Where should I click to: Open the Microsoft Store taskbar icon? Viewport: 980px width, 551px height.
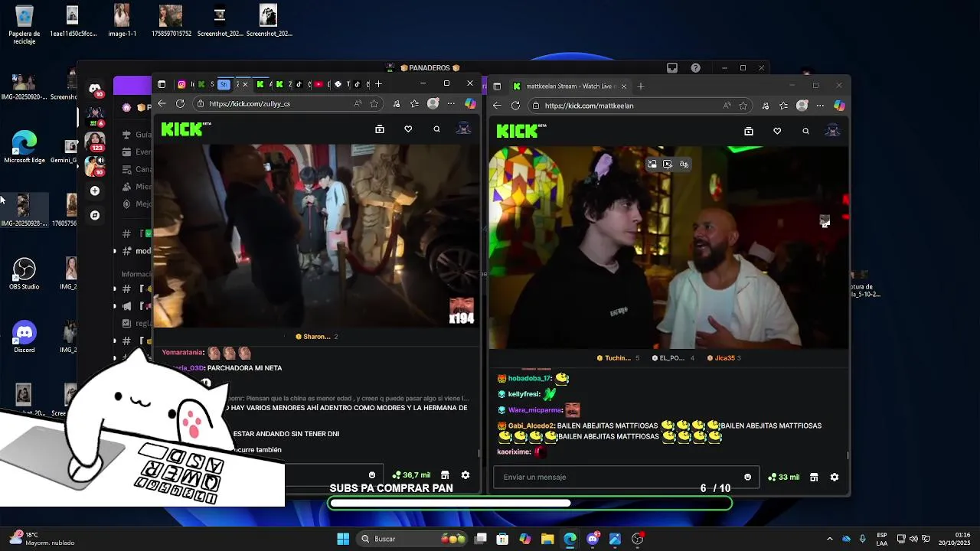pyautogui.click(x=502, y=539)
